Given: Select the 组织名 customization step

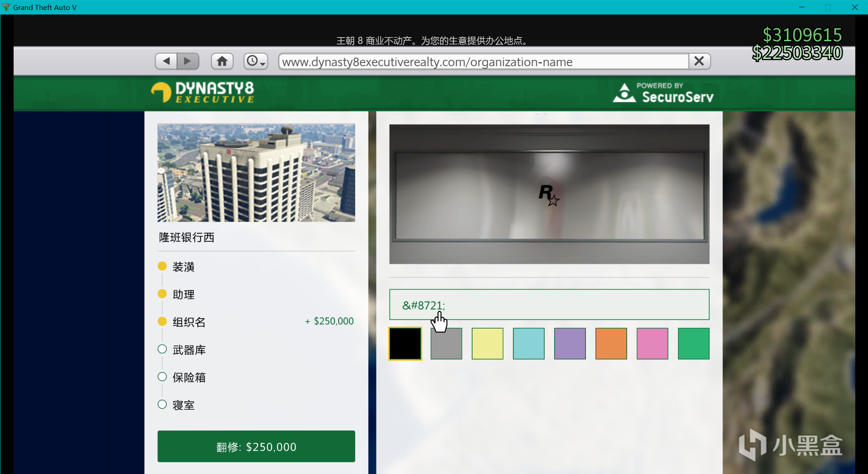Looking at the screenshot, I should point(181,322).
